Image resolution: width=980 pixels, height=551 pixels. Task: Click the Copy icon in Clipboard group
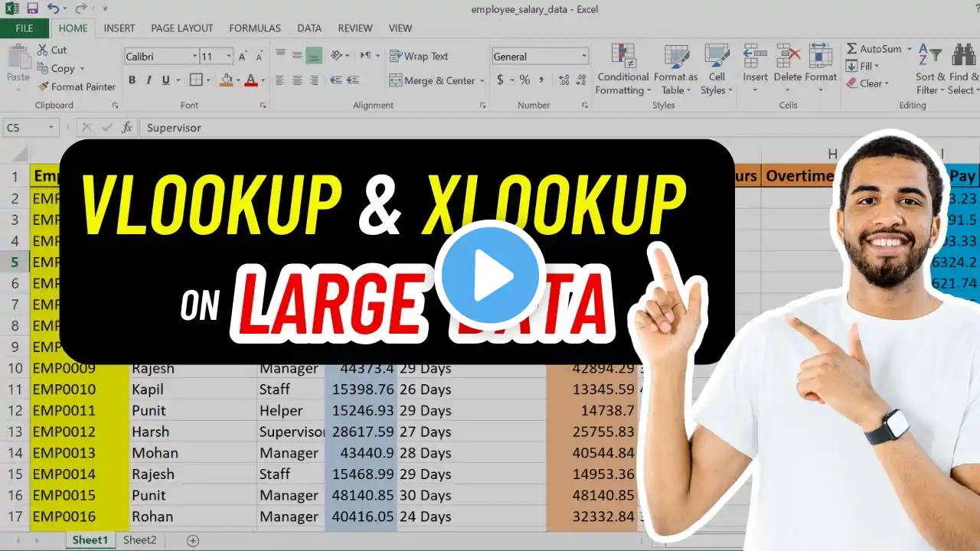tap(42, 68)
